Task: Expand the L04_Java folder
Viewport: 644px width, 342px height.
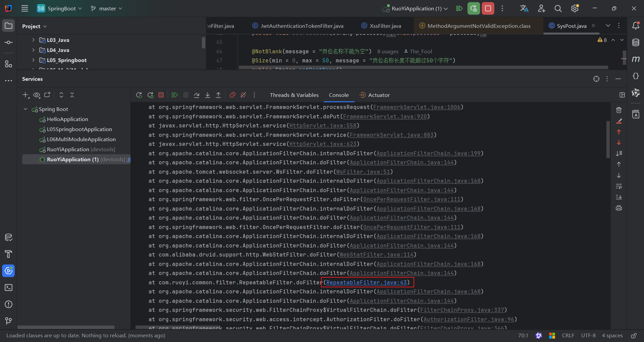Action: coord(33,50)
